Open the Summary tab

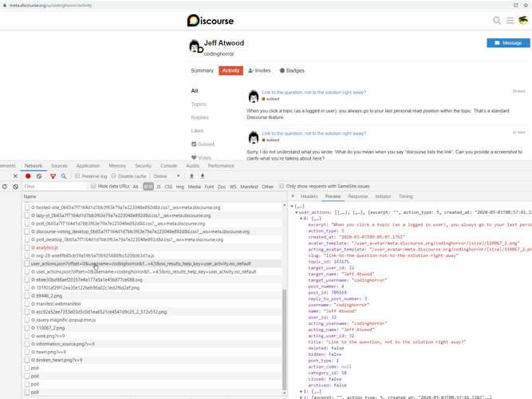203,71
